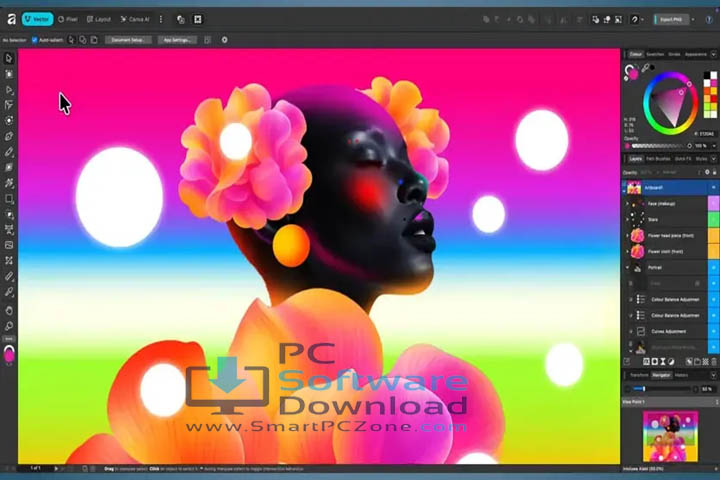Activate the Vector studio button
This screenshot has width=720, height=480.
point(37,19)
